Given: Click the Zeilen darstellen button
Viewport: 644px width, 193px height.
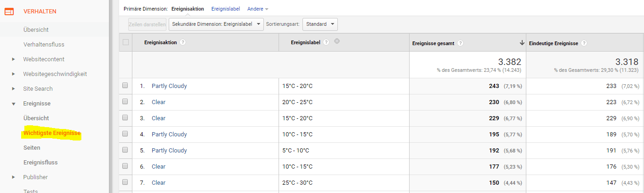Looking at the screenshot, I should (147, 24).
